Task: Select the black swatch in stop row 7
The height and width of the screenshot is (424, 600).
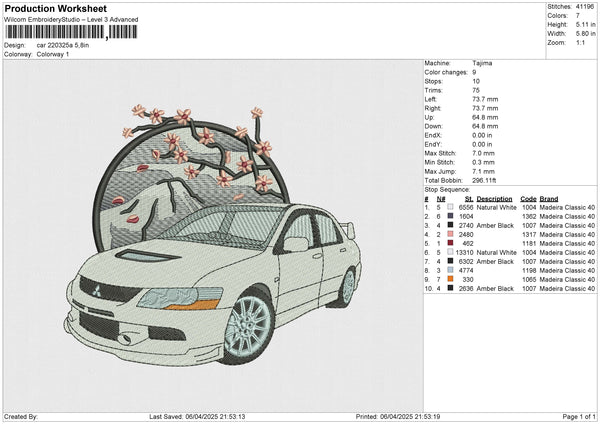Action: pyautogui.click(x=450, y=261)
